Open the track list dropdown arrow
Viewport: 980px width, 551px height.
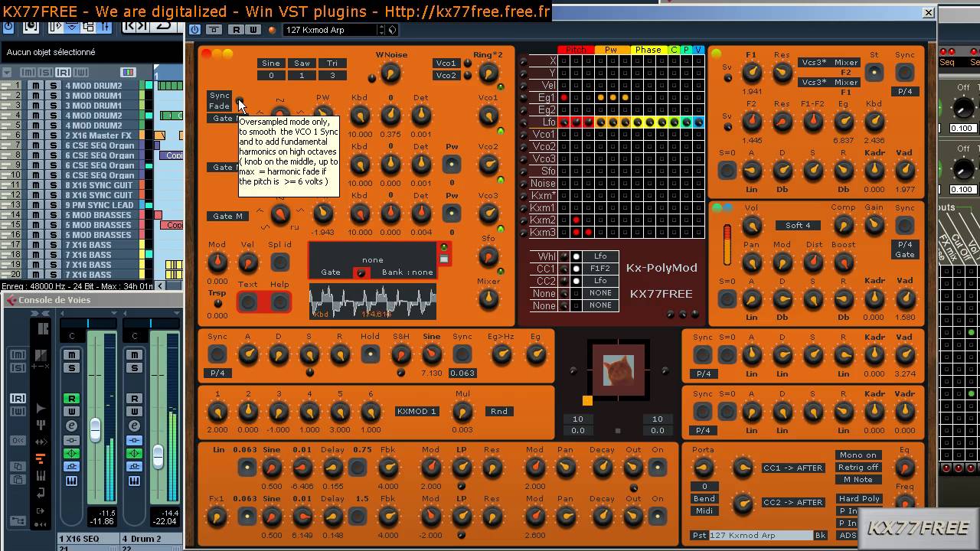8,73
